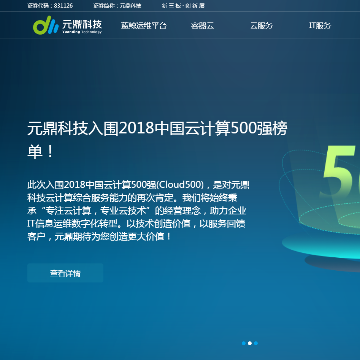The width and height of the screenshot is (360, 360).
Task: Select the middle white carousel dot
Action: click(x=250, y=343)
